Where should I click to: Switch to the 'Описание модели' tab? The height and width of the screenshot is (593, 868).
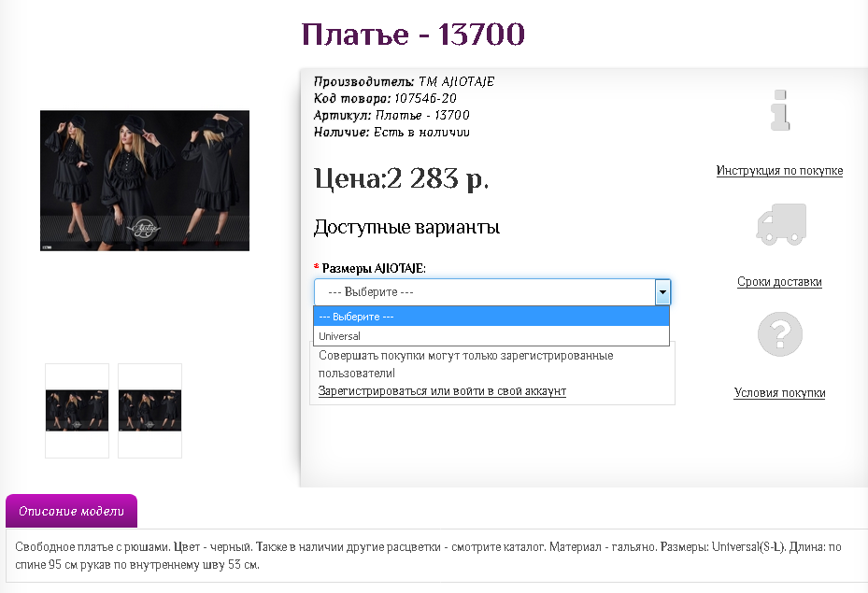(71, 512)
